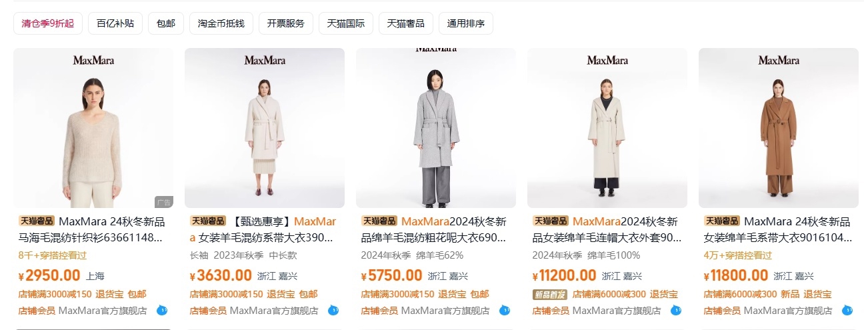Expand the 通用排序 sorting dropdown
Viewport: 868px width, 330px height.
(x=466, y=23)
